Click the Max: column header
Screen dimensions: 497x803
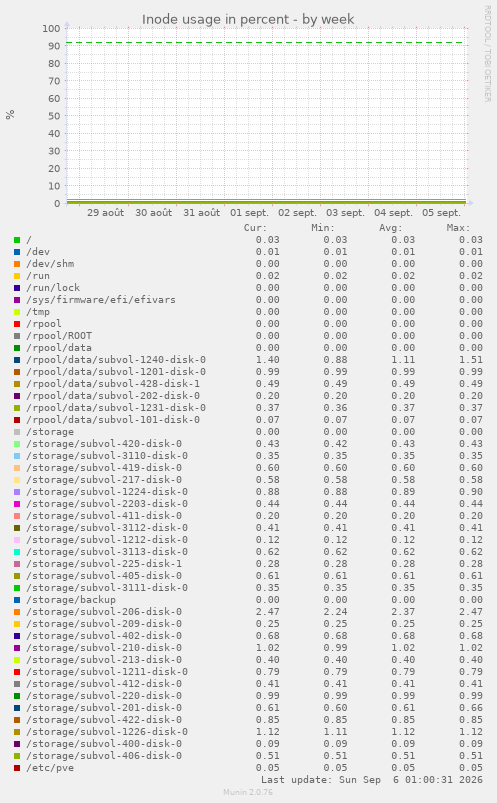click(x=458, y=228)
